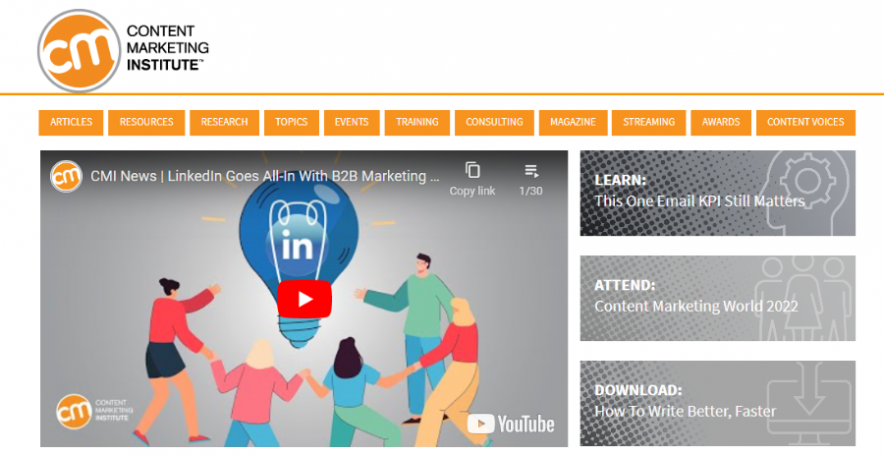Play the YouTube video

click(x=304, y=299)
